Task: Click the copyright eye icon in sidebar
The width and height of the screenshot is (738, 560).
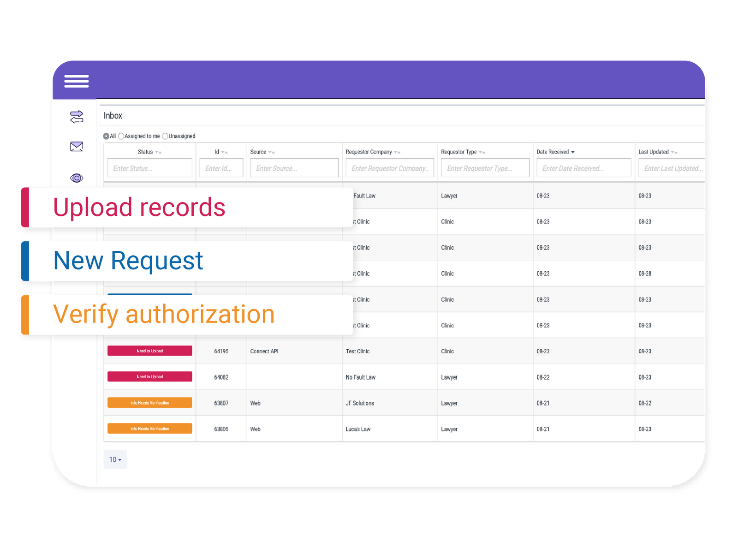Action: (77, 178)
